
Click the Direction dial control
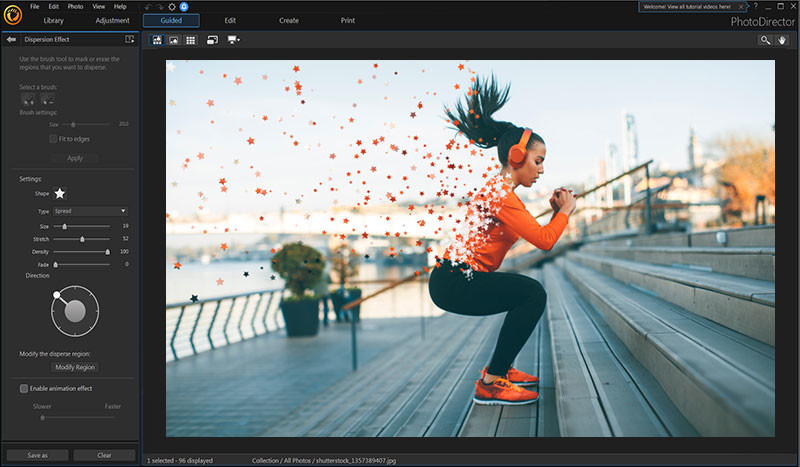75,311
